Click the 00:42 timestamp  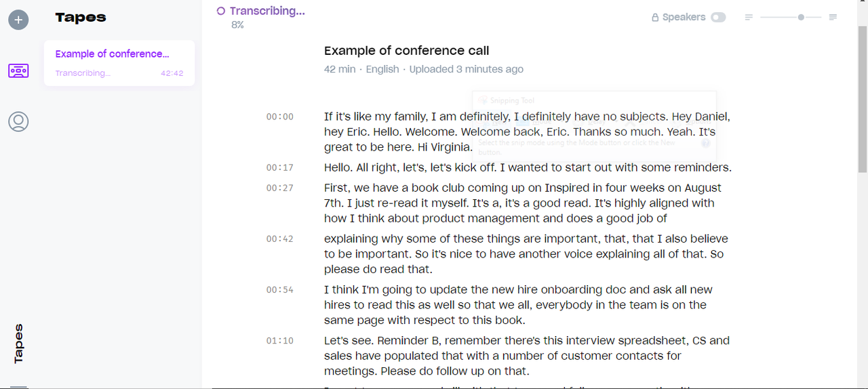coord(279,239)
